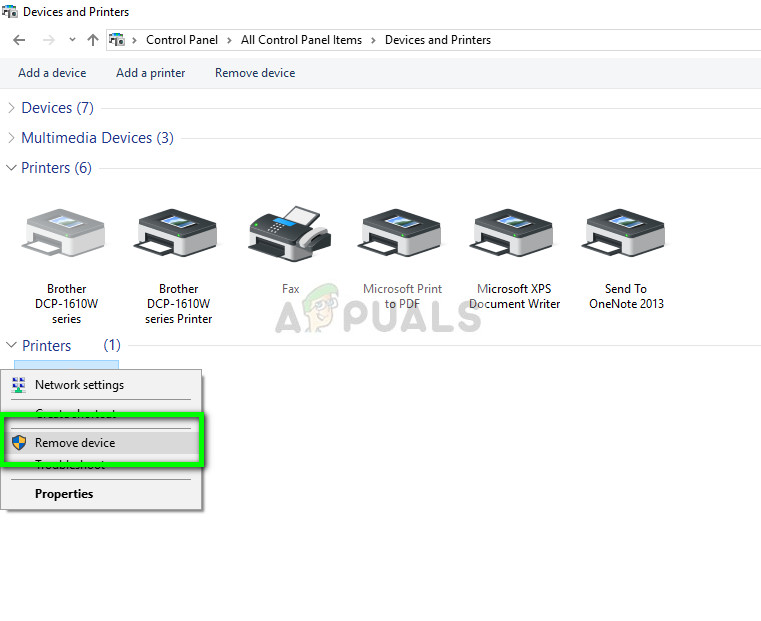Choose Network settings from context menu

[101, 385]
